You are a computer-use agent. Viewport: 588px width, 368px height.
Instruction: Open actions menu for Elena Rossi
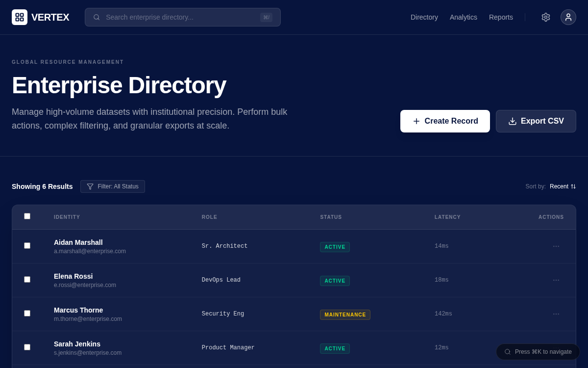(x=556, y=280)
